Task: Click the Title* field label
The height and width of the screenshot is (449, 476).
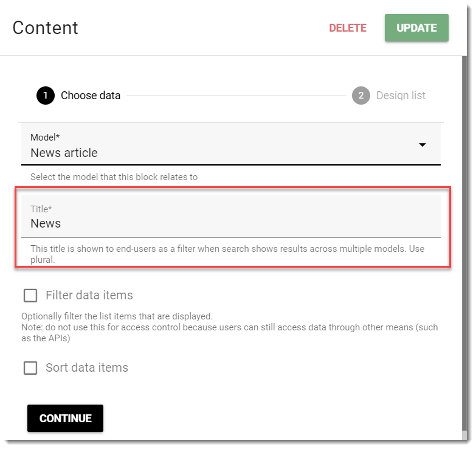Action: 41,209
